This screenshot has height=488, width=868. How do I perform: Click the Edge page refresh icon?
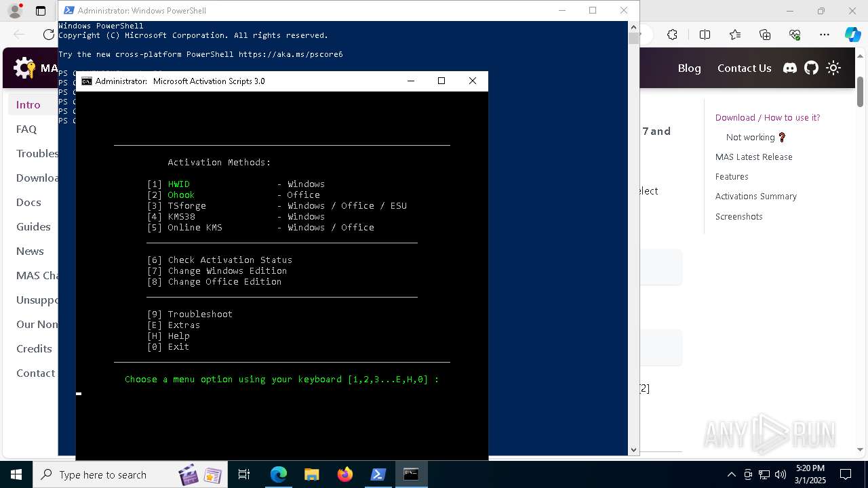coord(48,35)
